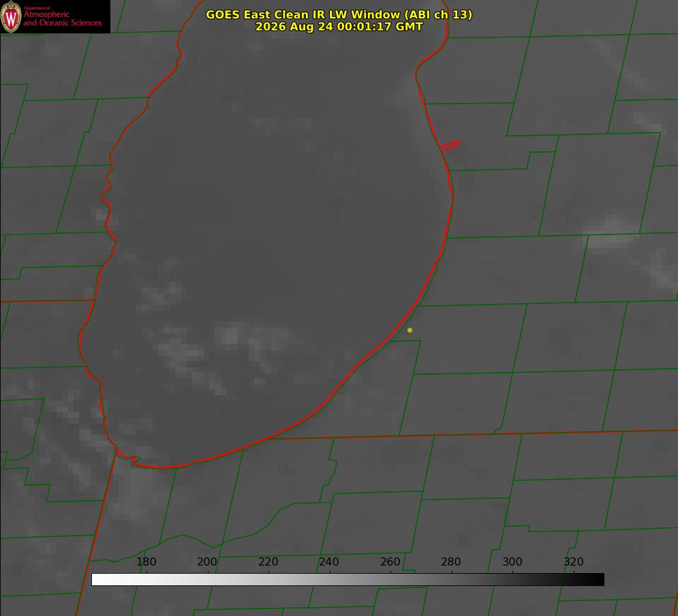Pick the 220 colorbar label
678x616 pixels.
[268, 561]
